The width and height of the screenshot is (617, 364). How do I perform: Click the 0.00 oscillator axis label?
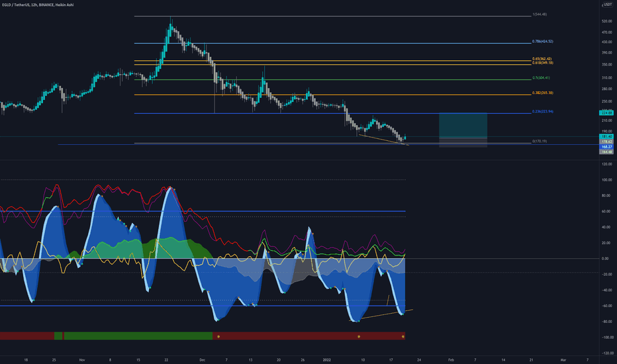point(606,259)
